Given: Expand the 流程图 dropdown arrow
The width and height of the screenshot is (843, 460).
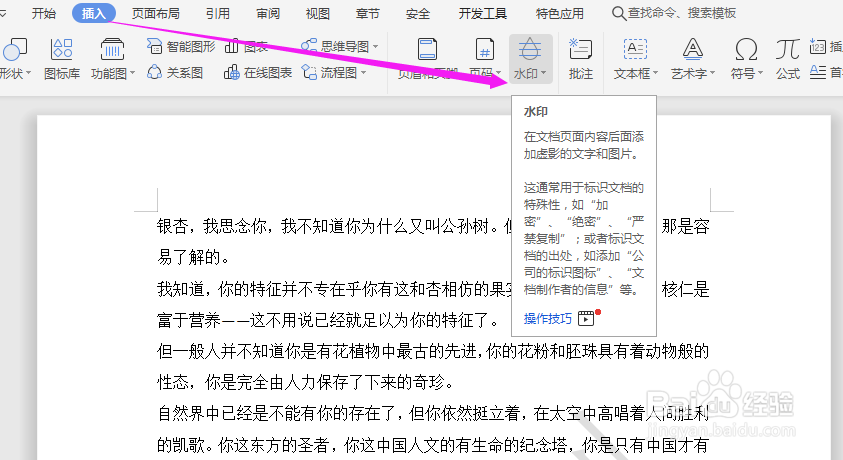Looking at the screenshot, I should 363,73.
